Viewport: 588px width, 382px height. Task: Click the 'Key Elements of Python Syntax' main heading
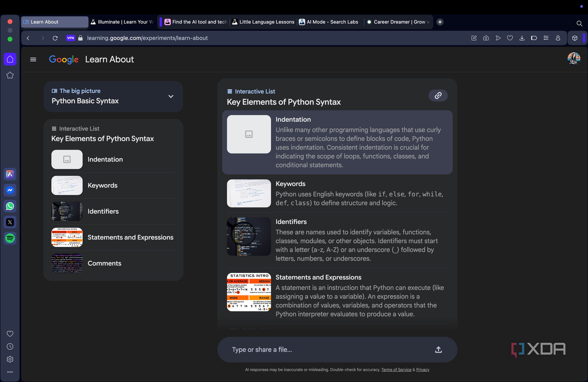[x=284, y=102]
